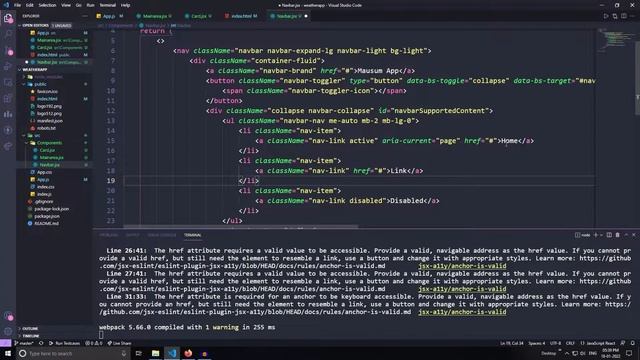This screenshot has height=360, width=640.
Task: Open the Windows action center icon
Action: [629, 353]
